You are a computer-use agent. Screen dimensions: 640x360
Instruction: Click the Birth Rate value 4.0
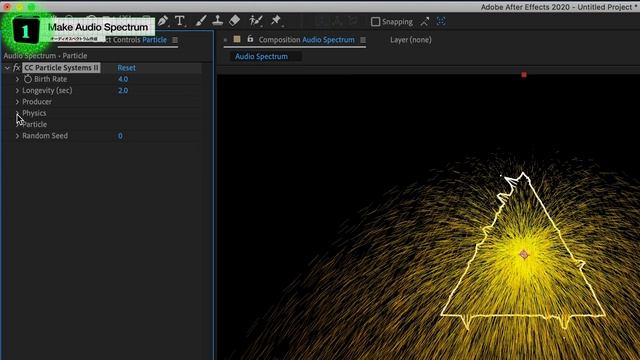point(123,79)
